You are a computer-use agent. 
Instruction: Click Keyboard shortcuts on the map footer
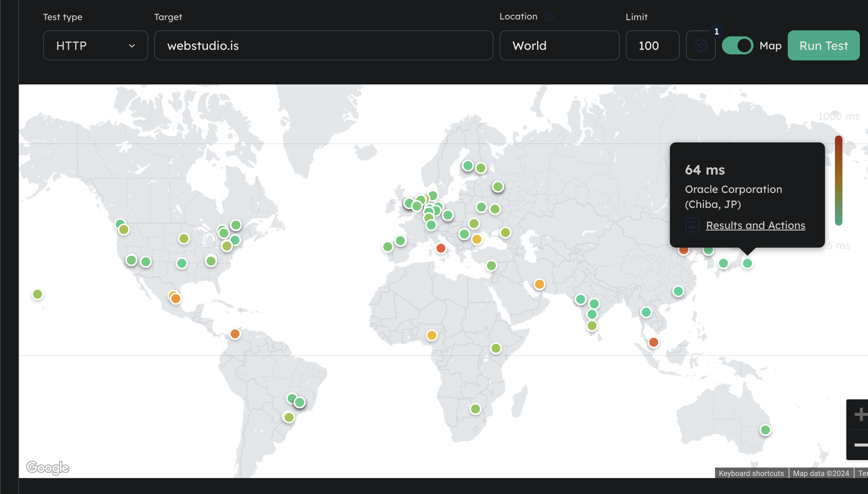point(751,473)
